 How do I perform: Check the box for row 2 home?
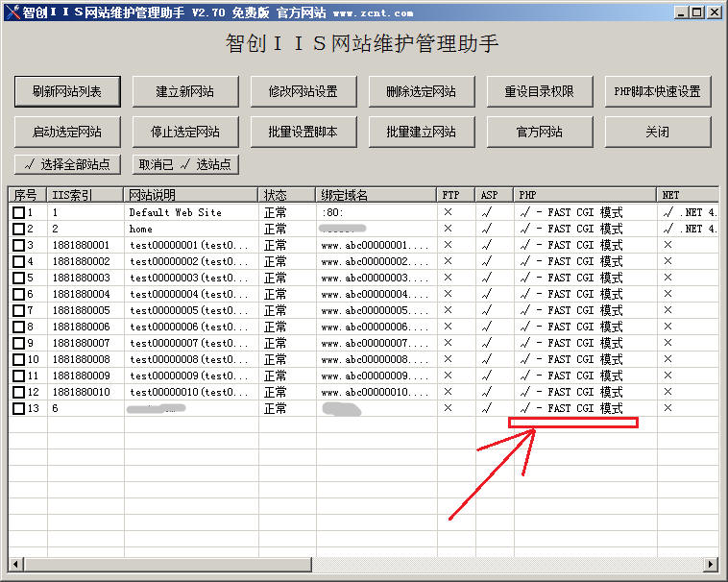pos(18,229)
